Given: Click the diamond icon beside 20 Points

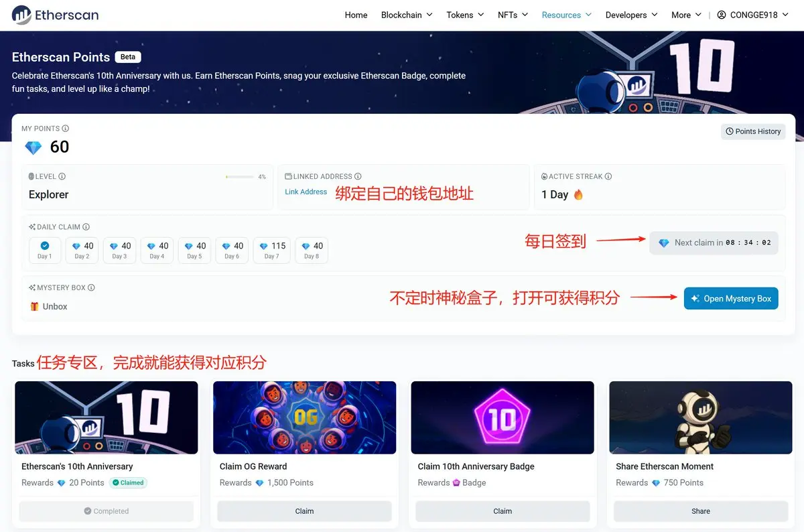Looking at the screenshot, I should 62,483.
